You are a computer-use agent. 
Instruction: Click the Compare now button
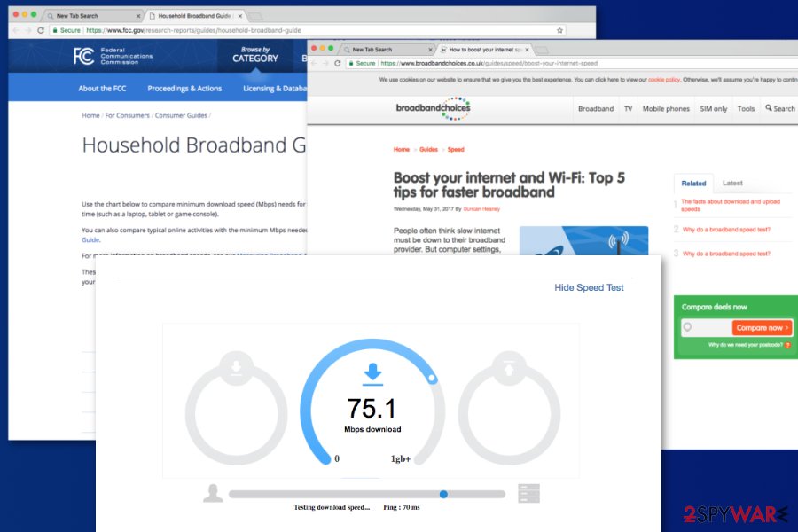pos(763,328)
